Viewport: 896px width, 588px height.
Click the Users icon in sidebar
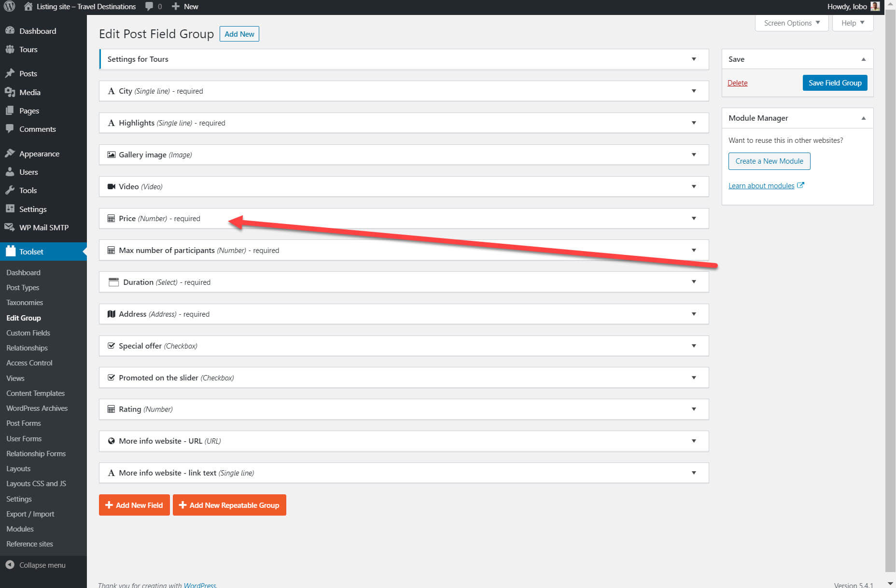[10, 172]
